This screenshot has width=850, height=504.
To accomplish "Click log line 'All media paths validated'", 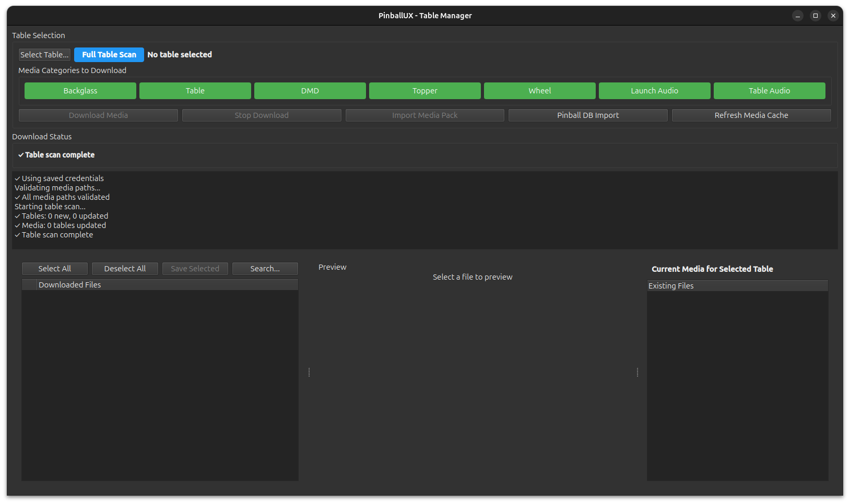I will tap(62, 197).
